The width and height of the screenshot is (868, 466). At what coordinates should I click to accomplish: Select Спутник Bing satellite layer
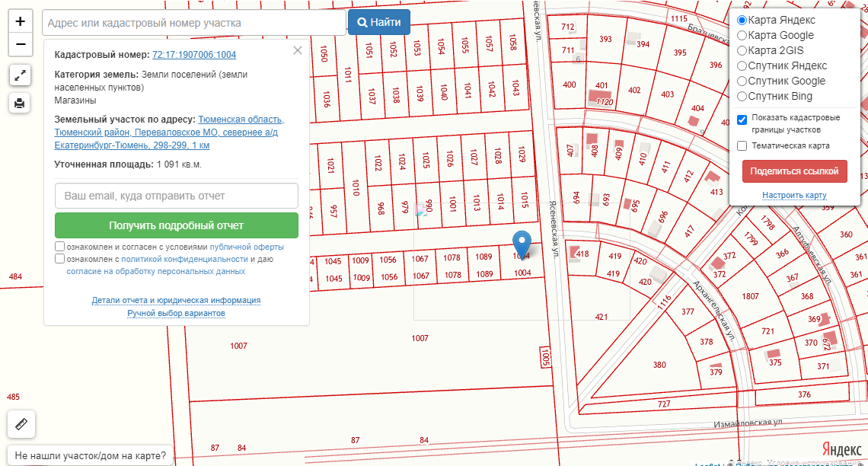pos(742,96)
